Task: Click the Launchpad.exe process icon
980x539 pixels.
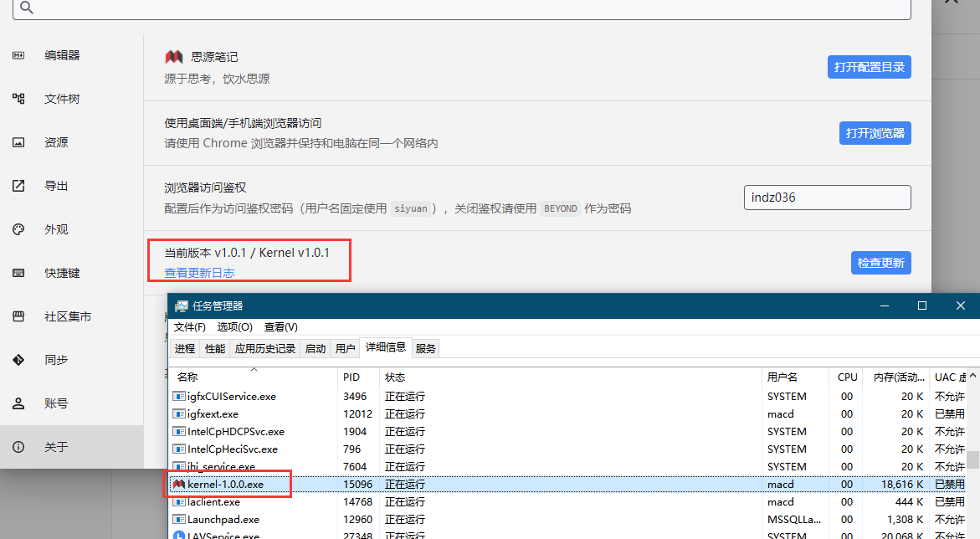Action: 179,519
